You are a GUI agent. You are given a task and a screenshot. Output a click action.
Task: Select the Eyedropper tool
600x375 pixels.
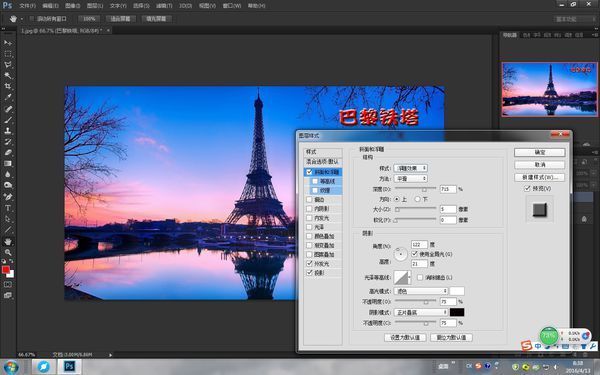tap(8, 98)
